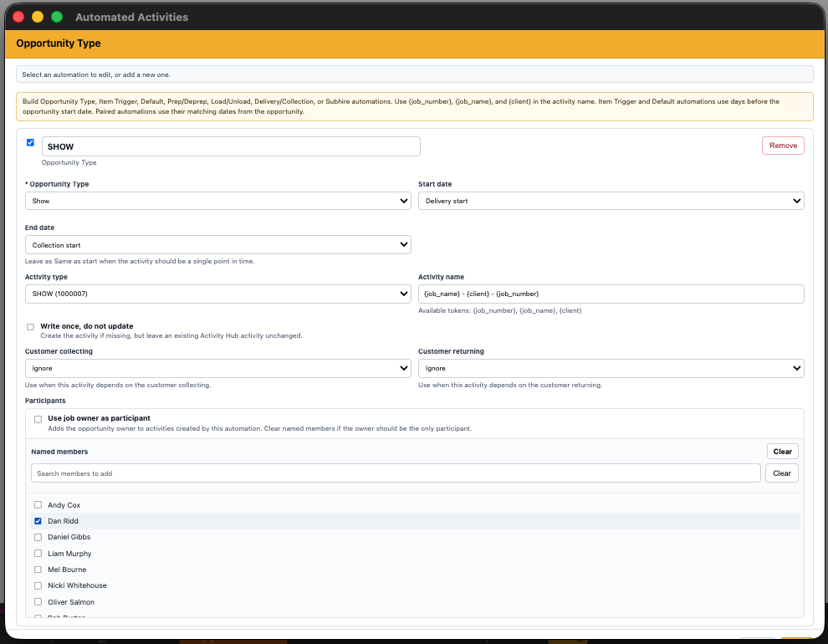Close window with red button
Image resolution: width=828 pixels, height=644 pixels.
pos(18,17)
